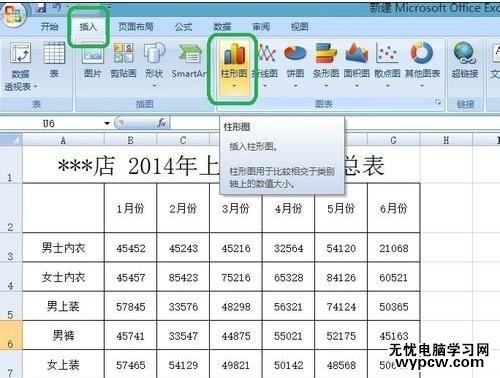This screenshot has height=378, width=500.
Task: Insert a PivotTable (数据透视表)
Action: point(21,67)
